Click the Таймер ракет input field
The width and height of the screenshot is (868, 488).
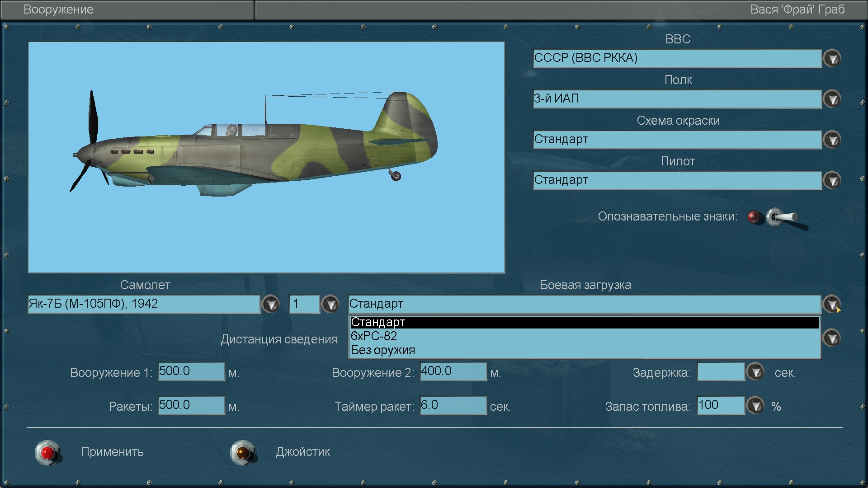point(453,405)
